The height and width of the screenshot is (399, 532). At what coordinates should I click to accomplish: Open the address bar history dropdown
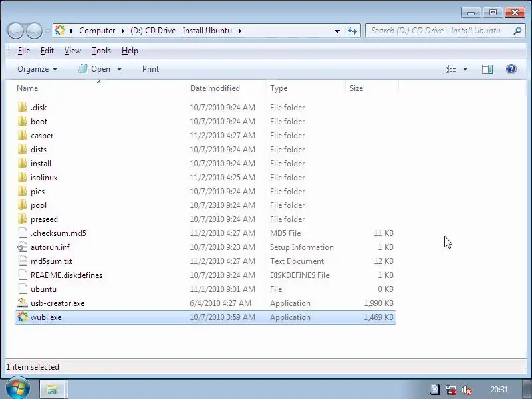point(337,31)
